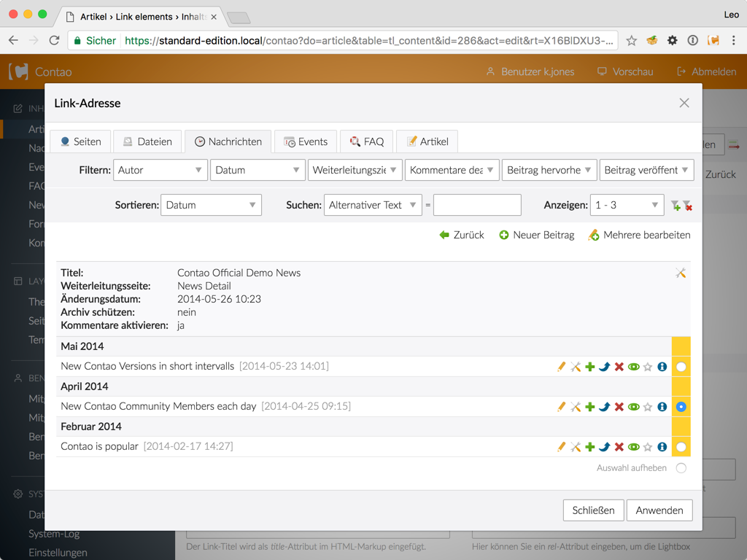Viewport: 747px width, 560px height.
Task: Toggle the visibility eye for 'New Contao Versions in short intervalls'
Action: pyautogui.click(x=634, y=367)
